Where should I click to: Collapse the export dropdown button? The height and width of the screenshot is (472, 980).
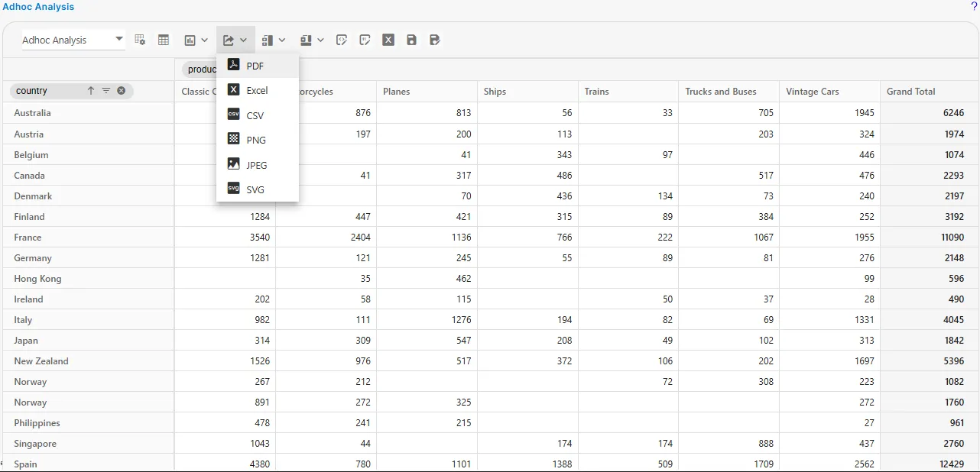(235, 40)
